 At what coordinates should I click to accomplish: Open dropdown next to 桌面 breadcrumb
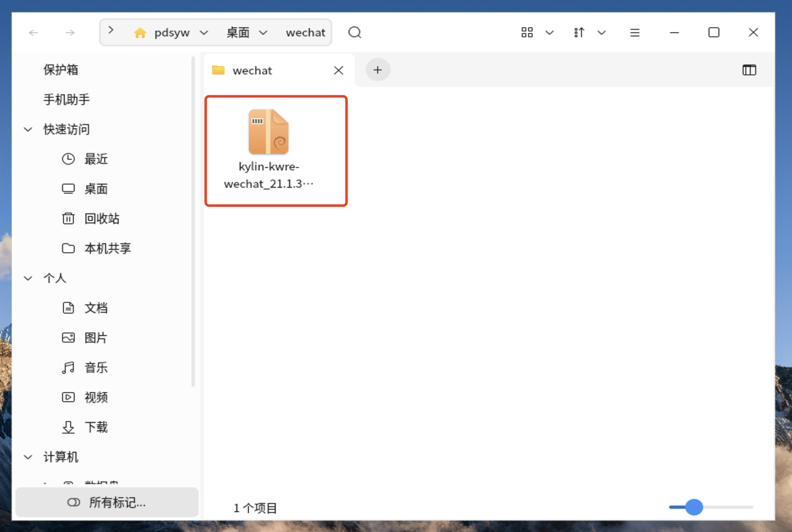point(263,33)
